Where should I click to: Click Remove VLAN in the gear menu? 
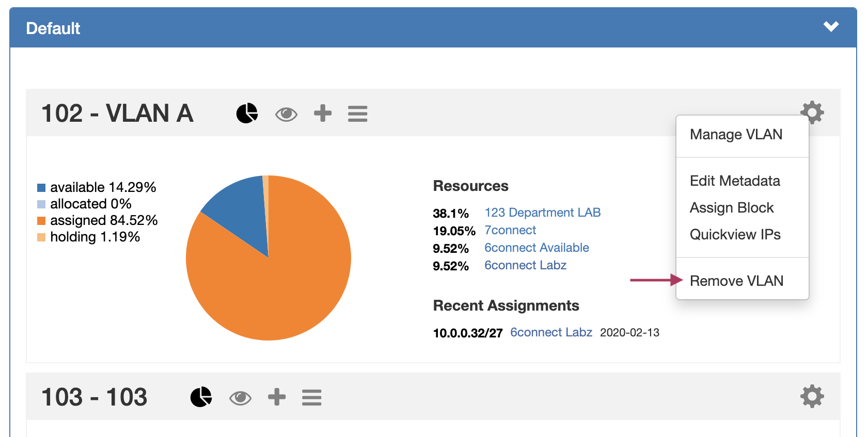coord(736,281)
